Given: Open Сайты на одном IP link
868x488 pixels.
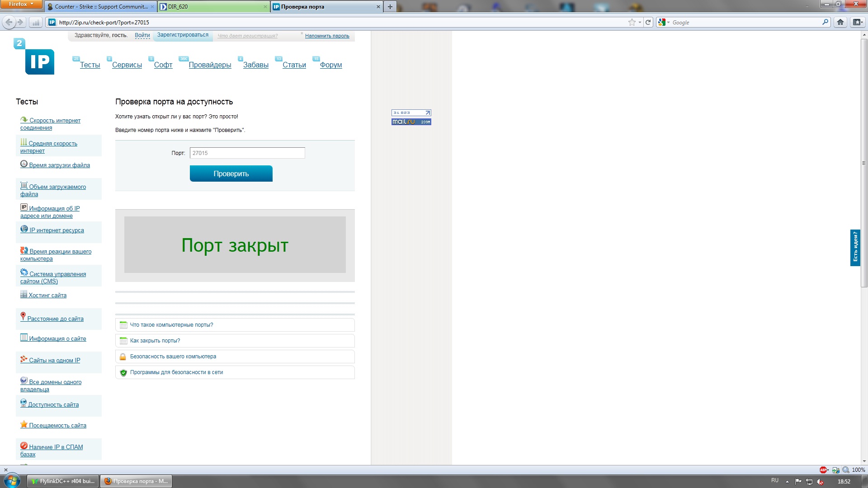Looking at the screenshot, I should (50, 360).
